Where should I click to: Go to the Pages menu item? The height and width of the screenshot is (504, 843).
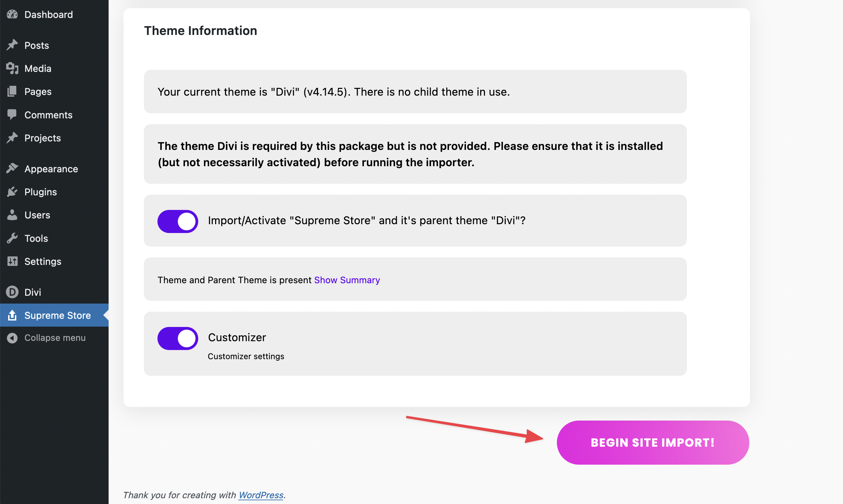point(38,91)
